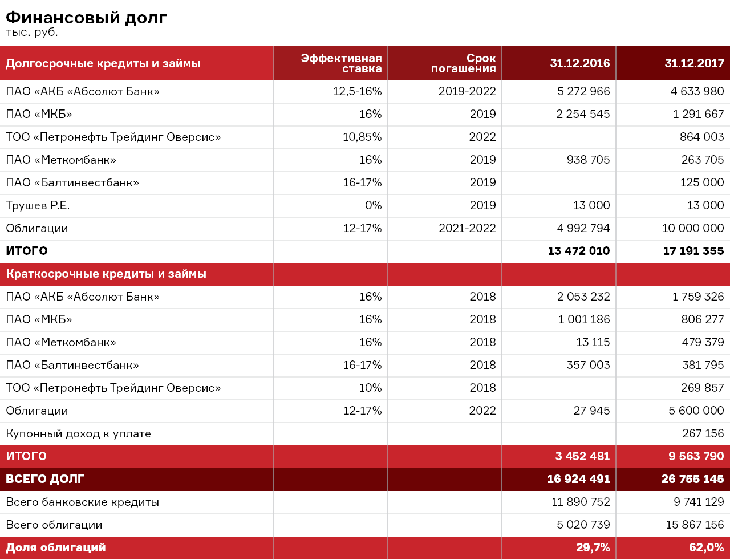Image resolution: width=730 pixels, height=560 pixels.
Task: Click the 'ВСЕГО ДОЛГ' row label
Action: (x=45, y=479)
